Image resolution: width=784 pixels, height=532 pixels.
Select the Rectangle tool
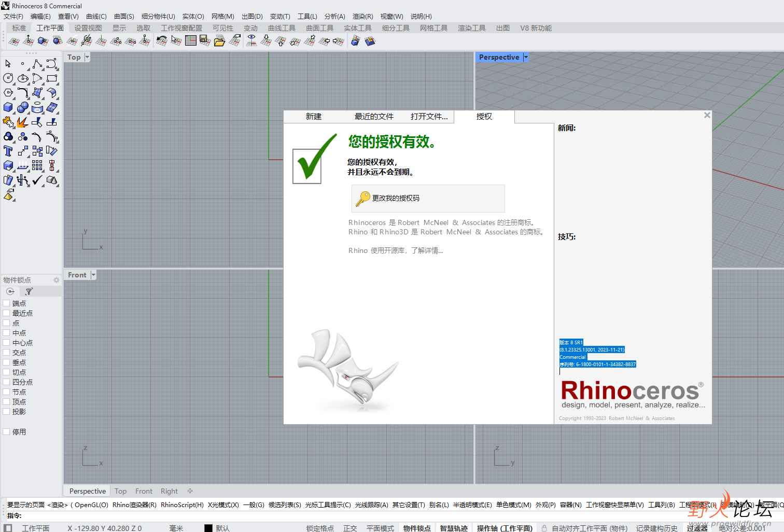pyautogui.click(x=52, y=78)
